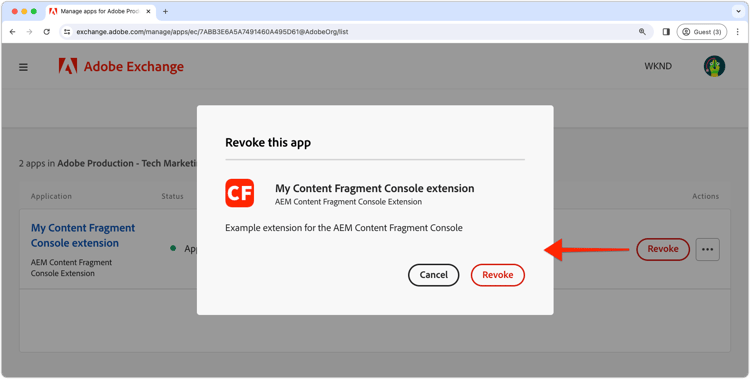Click the zoom magnifier icon in address bar
The image size is (750, 379).
coord(642,32)
